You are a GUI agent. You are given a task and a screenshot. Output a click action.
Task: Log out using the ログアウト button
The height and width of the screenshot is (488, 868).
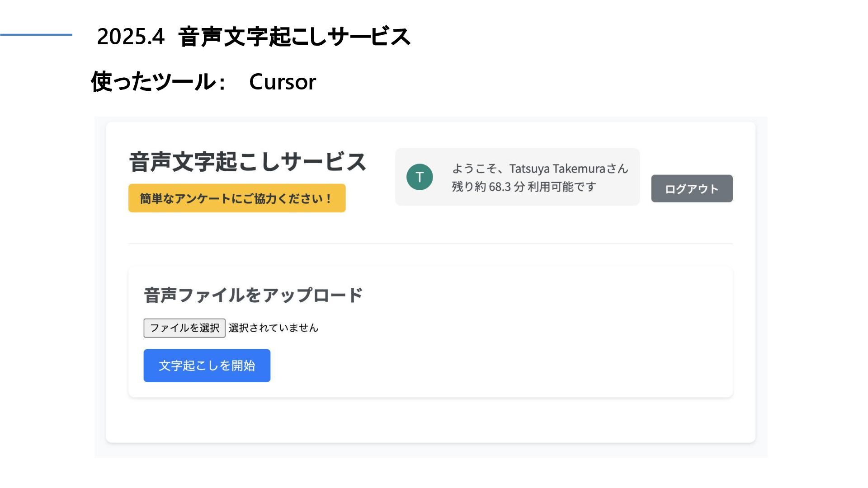(692, 188)
